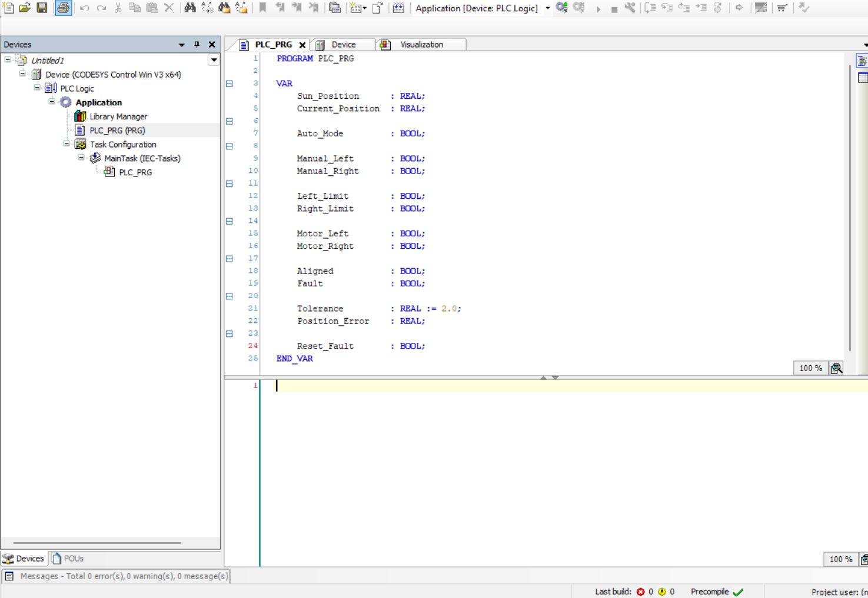
Task: Start application with play icon
Action: (x=598, y=9)
